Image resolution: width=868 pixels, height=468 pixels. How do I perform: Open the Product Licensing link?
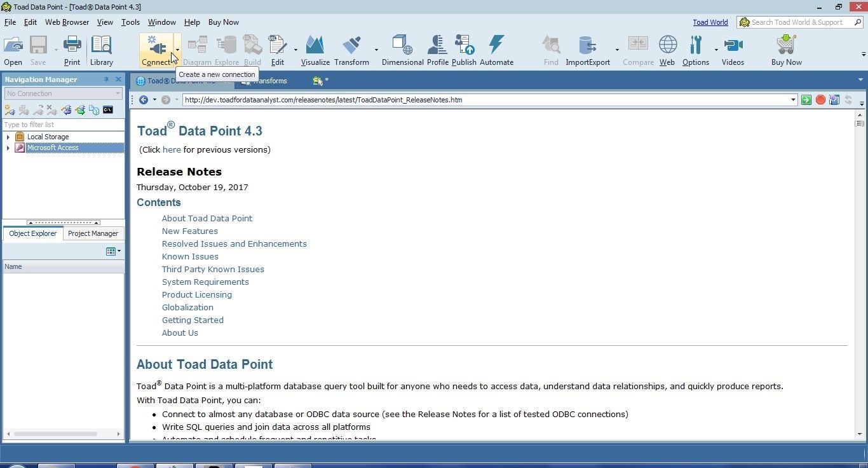pos(196,294)
